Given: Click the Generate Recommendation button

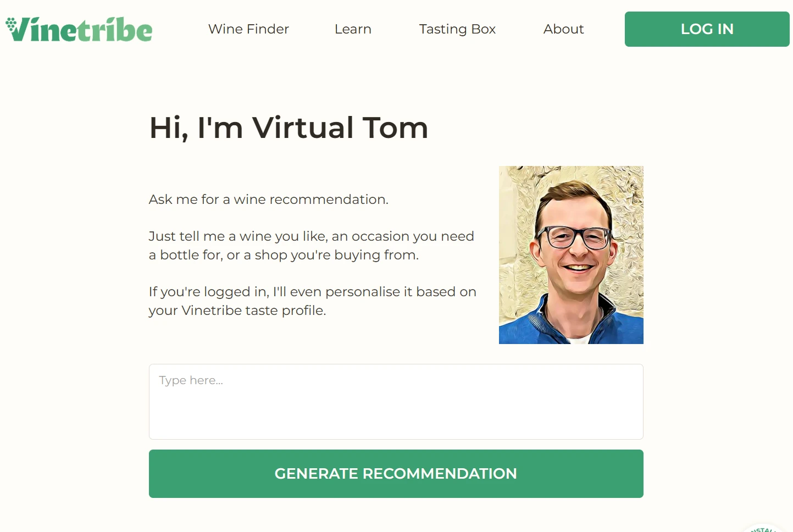Looking at the screenshot, I should point(396,474).
